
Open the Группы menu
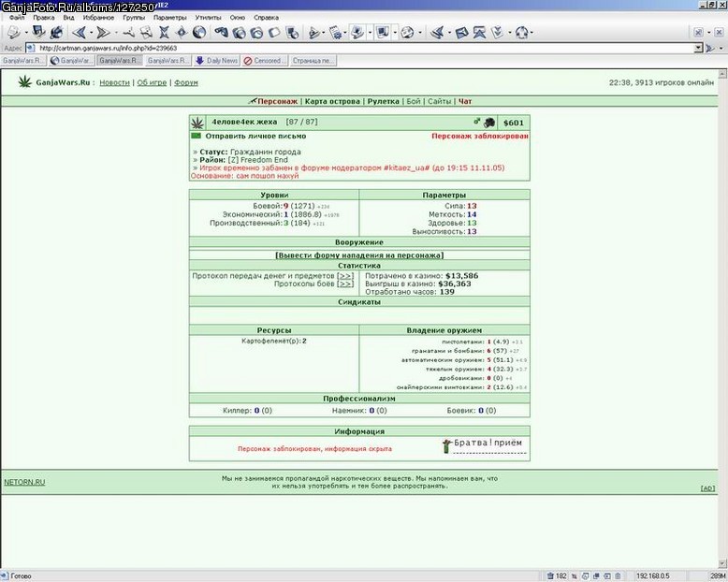click(134, 18)
